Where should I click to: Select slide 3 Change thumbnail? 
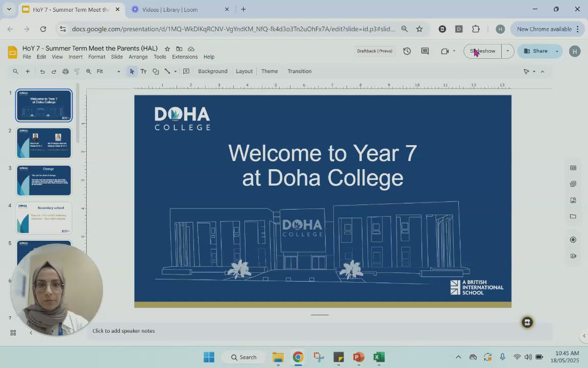click(x=44, y=180)
